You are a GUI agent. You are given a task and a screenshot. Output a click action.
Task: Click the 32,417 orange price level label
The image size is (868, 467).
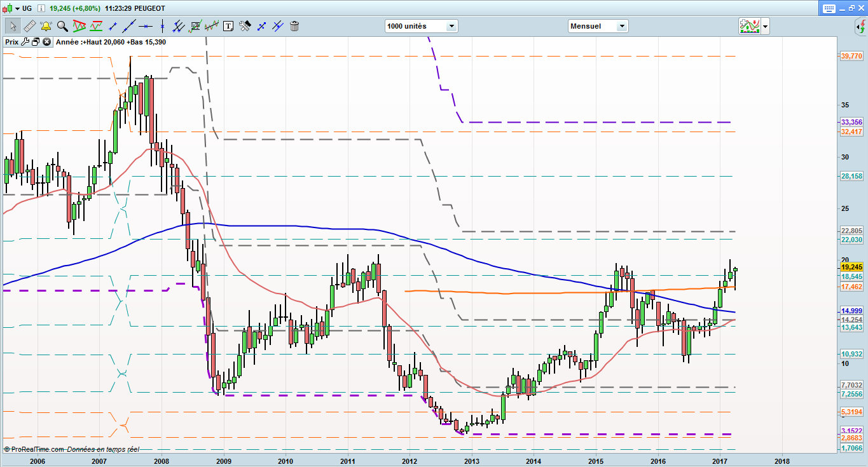click(851, 132)
